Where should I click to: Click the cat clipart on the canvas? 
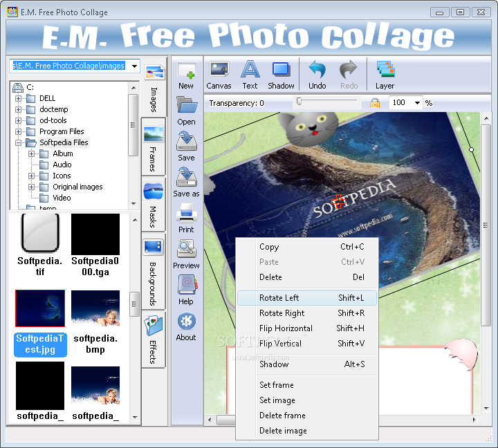307,129
